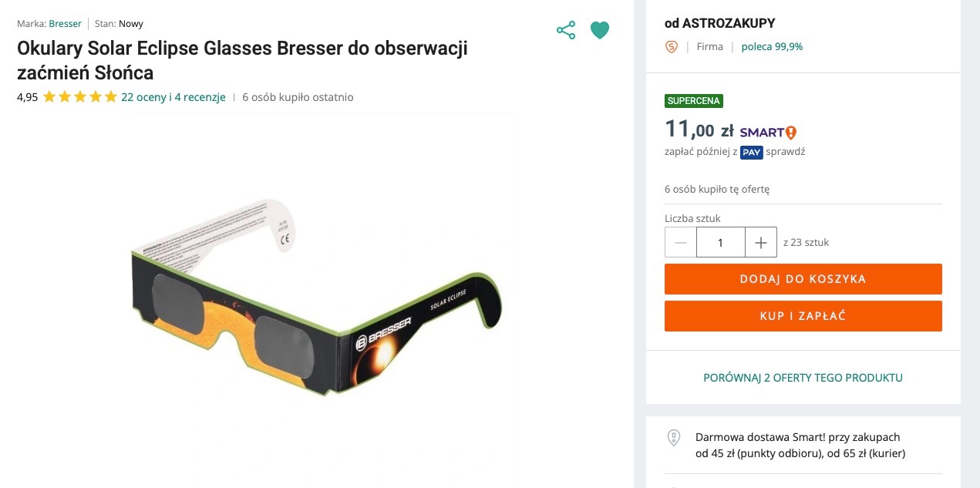Image resolution: width=980 pixels, height=488 pixels.
Task: Click the SMART! logo
Action: (x=768, y=132)
